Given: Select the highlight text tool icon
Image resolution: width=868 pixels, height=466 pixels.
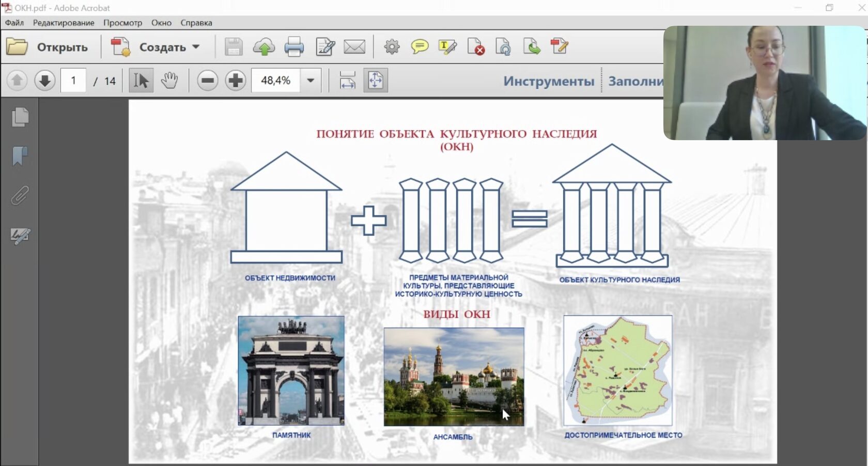Looking at the screenshot, I should pyautogui.click(x=447, y=47).
